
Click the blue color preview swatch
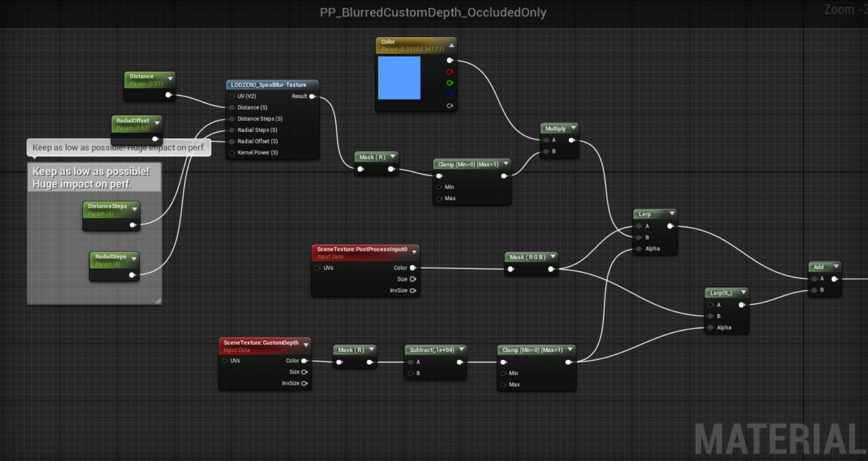pos(399,78)
